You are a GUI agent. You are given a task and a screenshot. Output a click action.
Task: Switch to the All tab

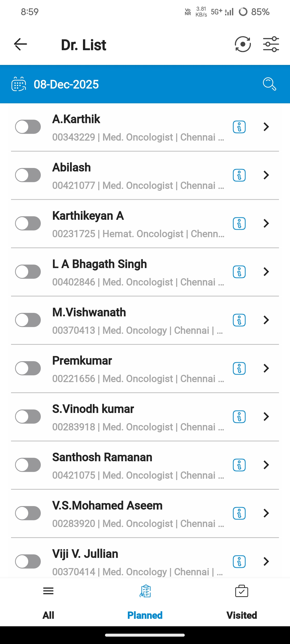48,602
